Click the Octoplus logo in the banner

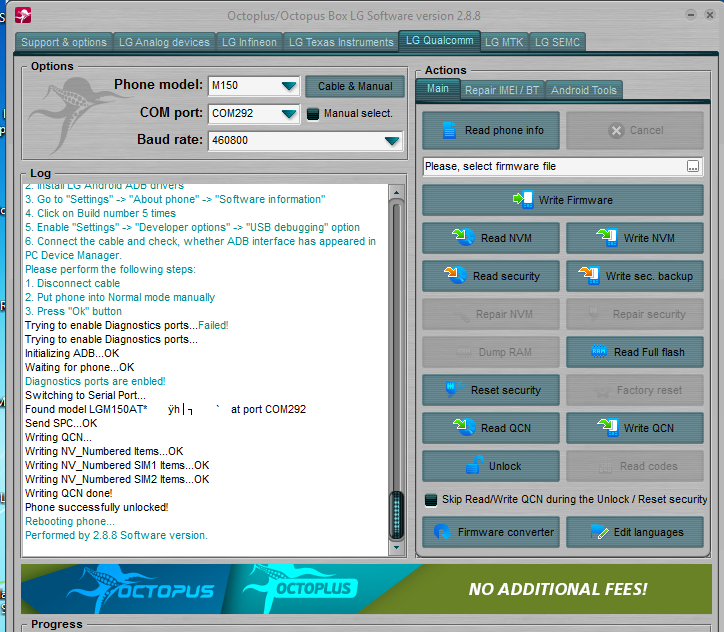(x=300, y=588)
